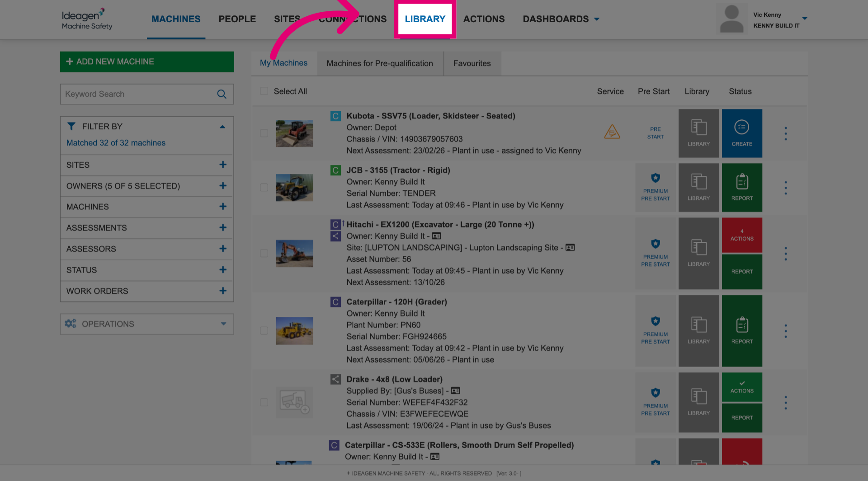Click the Ideagen Machine Safety logo
This screenshot has height=481, width=868.
87,19
